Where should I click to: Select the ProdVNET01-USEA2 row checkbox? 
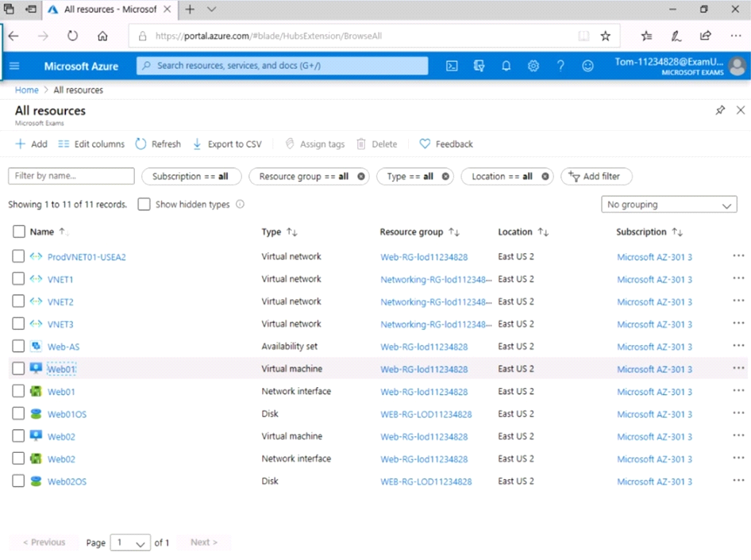point(18,256)
